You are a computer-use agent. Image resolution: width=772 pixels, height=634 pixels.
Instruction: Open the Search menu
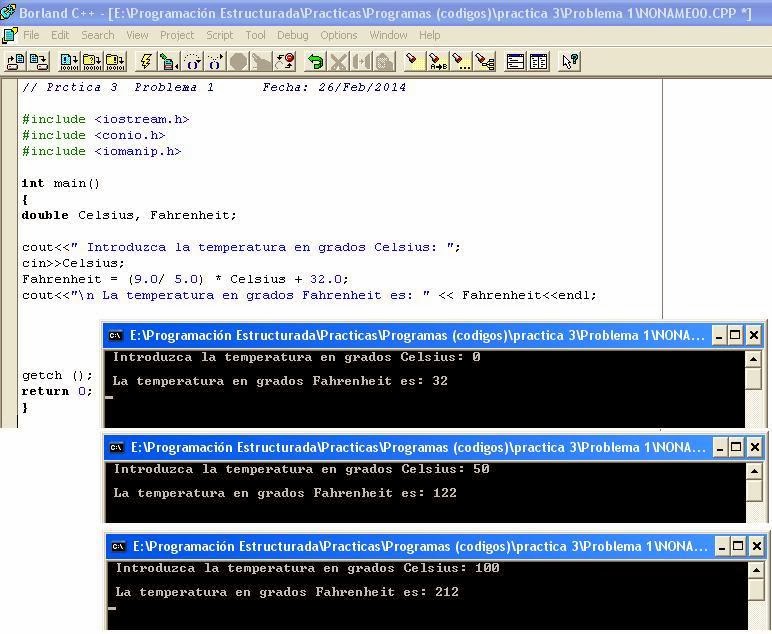coord(97,35)
